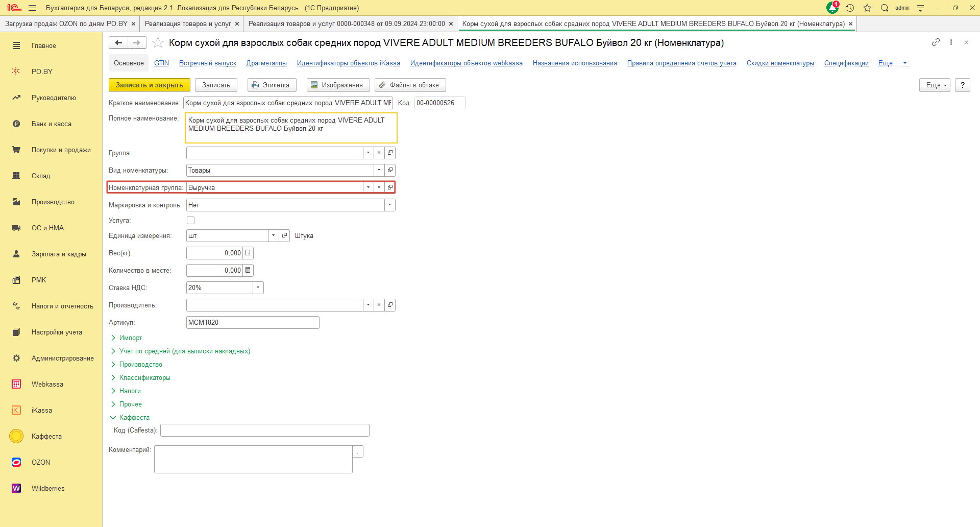Open the iKassa section

click(x=42, y=410)
